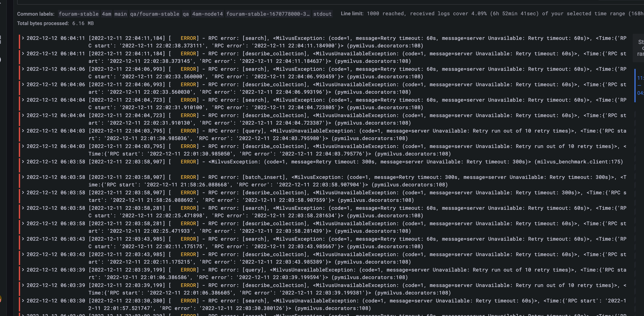Expand the 06:03:39 query retry log line
Screen dimensions: 644x316
click(23, 270)
